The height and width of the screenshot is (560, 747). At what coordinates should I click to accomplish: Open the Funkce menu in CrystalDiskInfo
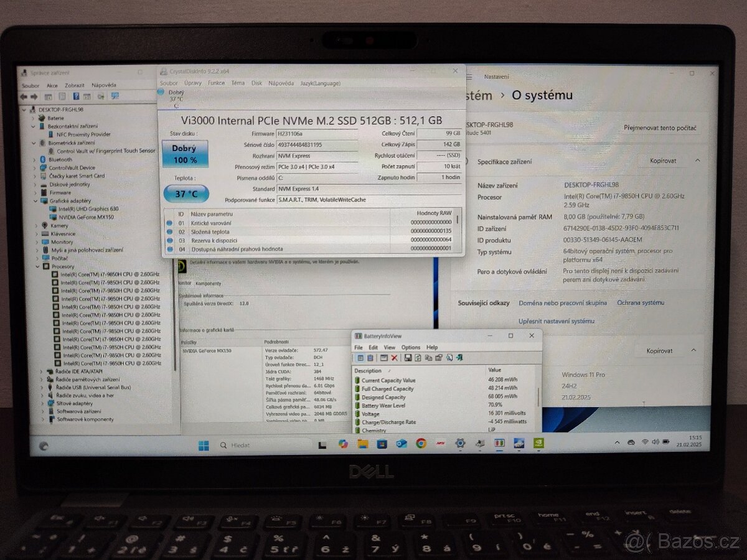216,83
